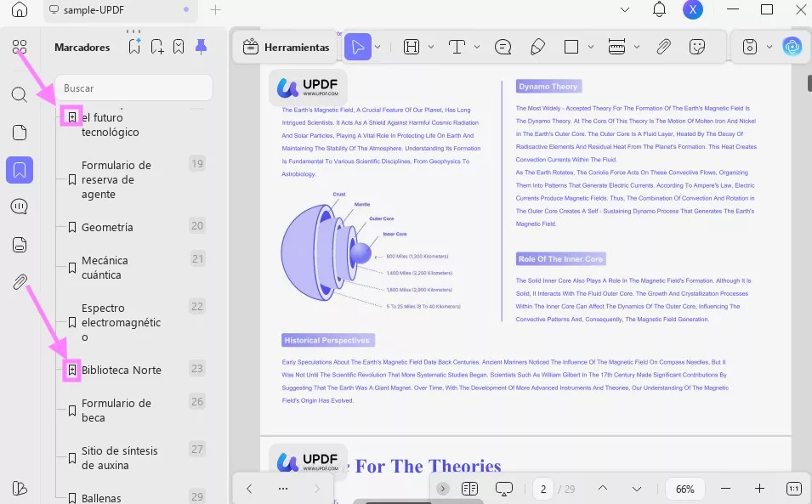Screen dimensions: 812x504
Task: Expand the rectangle shape tool dropdown arrow
Action: 591,47
